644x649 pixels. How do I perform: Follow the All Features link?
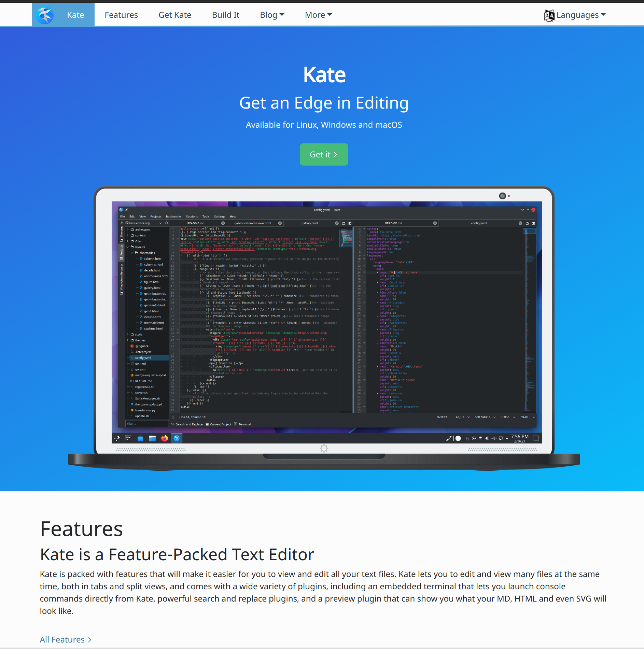[66, 639]
